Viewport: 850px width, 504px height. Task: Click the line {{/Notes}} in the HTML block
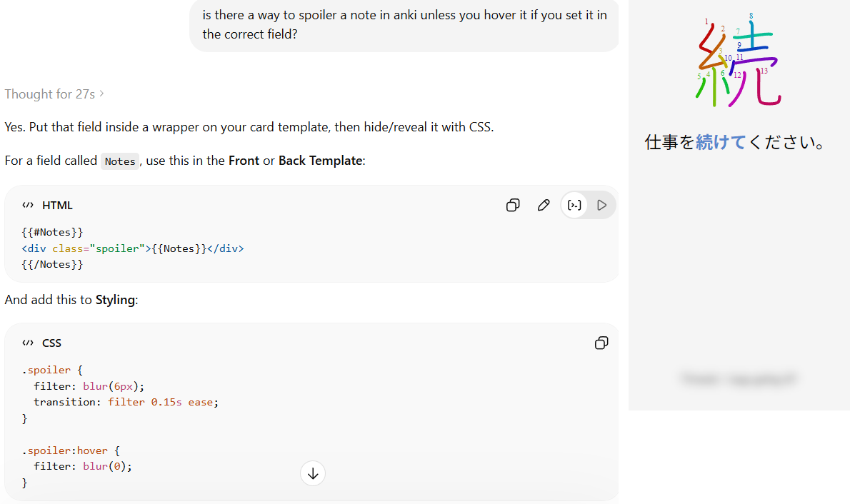pos(52,264)
